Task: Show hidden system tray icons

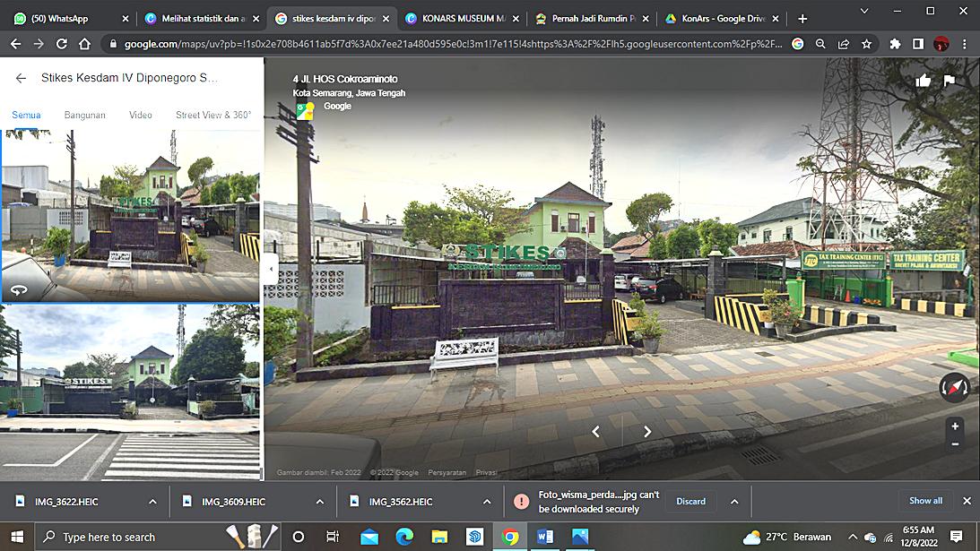Action: [853, 537]
